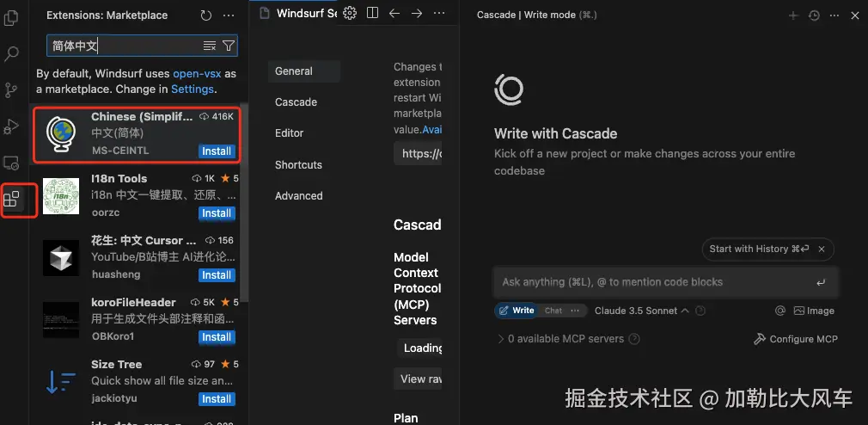Select the 花生 Cursor extension thumbnail
Screen dimensions: 868x425
pos(61,258)
